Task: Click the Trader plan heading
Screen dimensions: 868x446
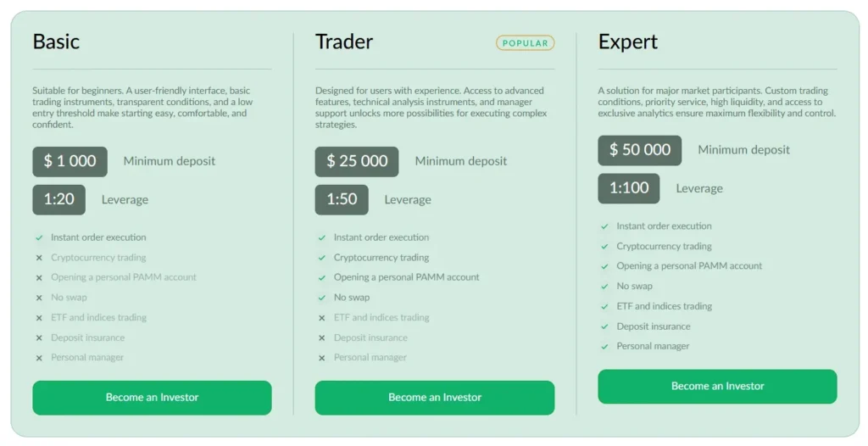Action: coord(344,42)
